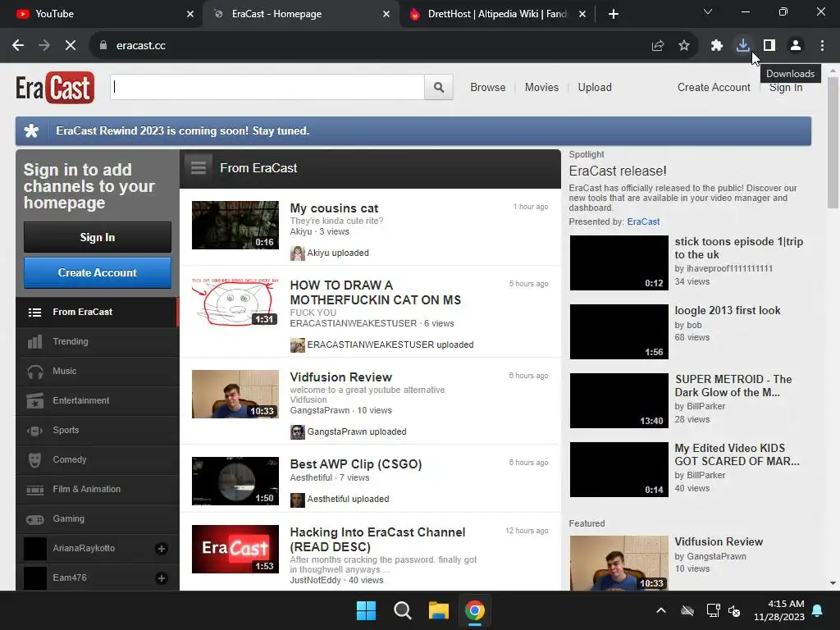Open Hacking Into EraCast Channel title

pyautogui.click(x=377, y=540)
